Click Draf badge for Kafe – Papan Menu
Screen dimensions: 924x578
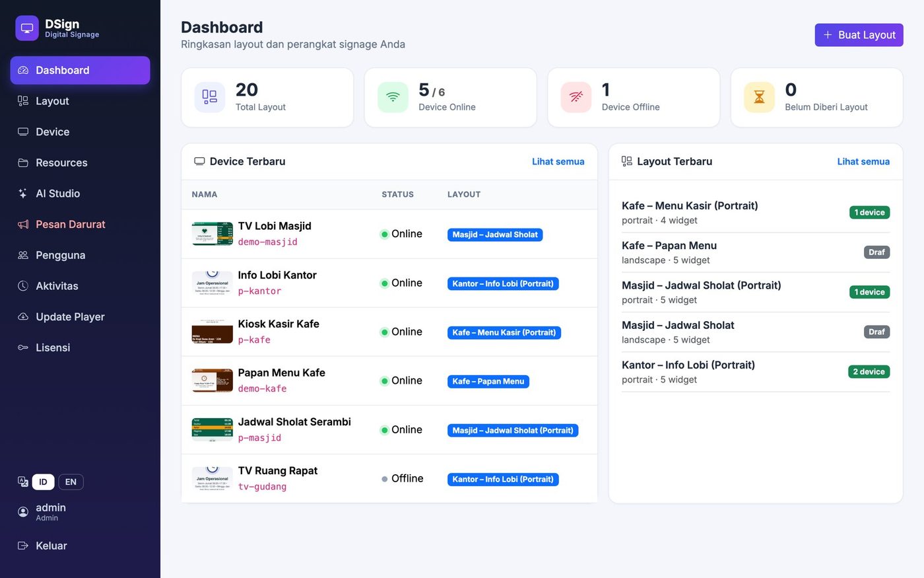876,252
